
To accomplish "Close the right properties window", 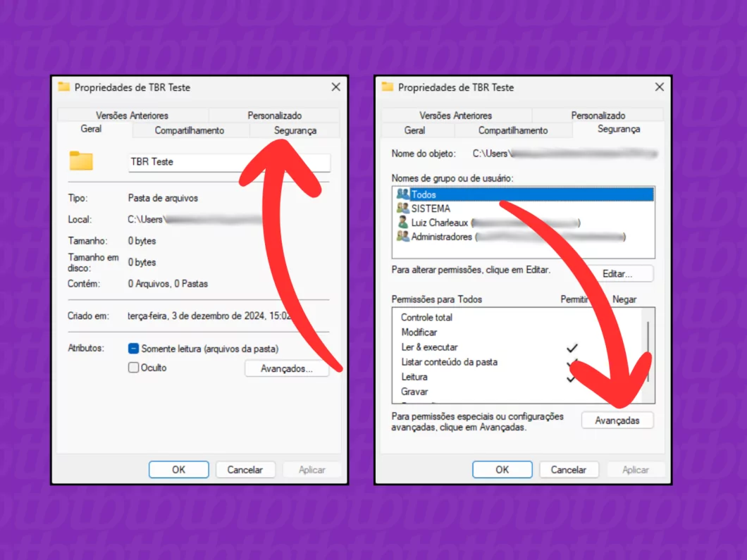I will pos(660,87).
